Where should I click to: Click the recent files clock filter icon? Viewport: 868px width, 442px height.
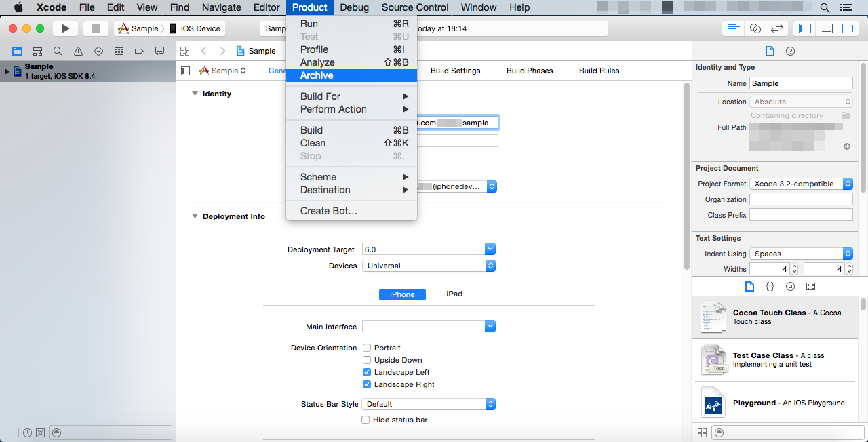(x=27, y=433)
